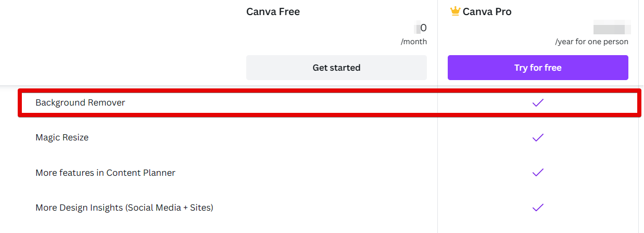This screenshot has width=644, height=233.
Task: Select the Canva Pro plan heading
Action: [487, 11]
